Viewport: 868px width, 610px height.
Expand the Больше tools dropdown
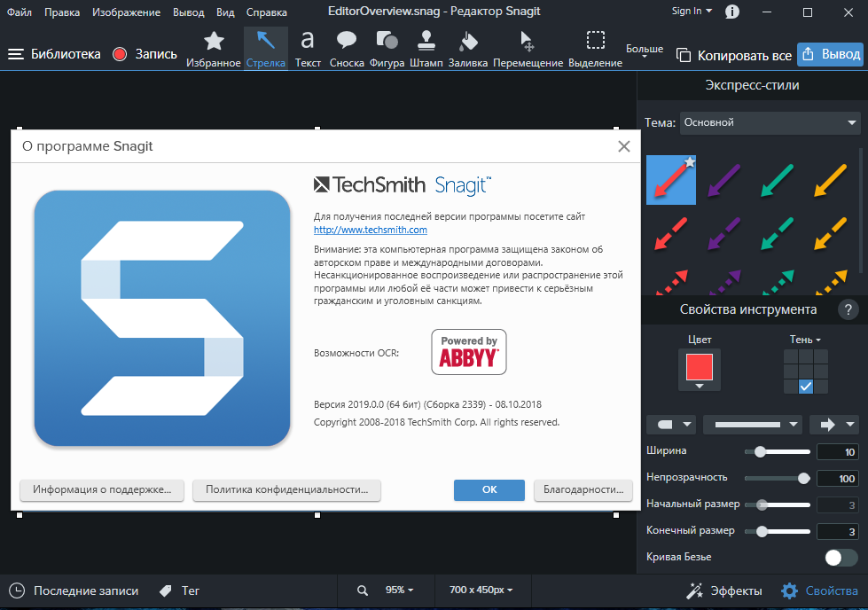[x=645, y=51]
